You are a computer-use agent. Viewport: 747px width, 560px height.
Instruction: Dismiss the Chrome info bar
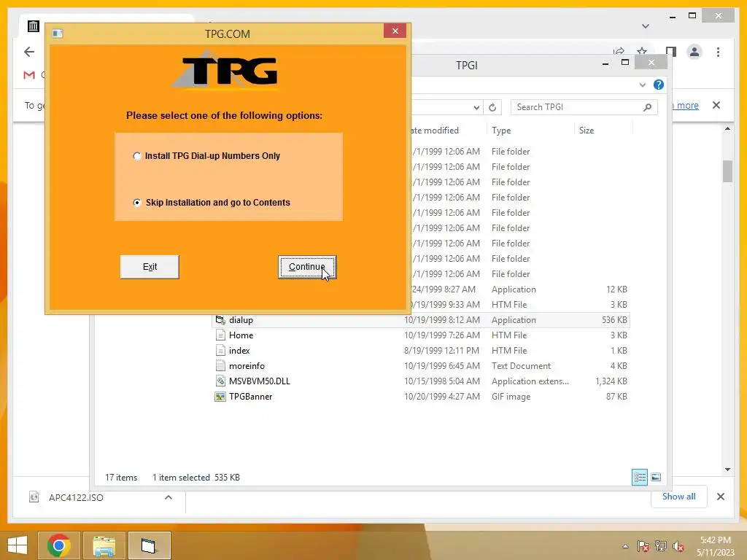716,105
